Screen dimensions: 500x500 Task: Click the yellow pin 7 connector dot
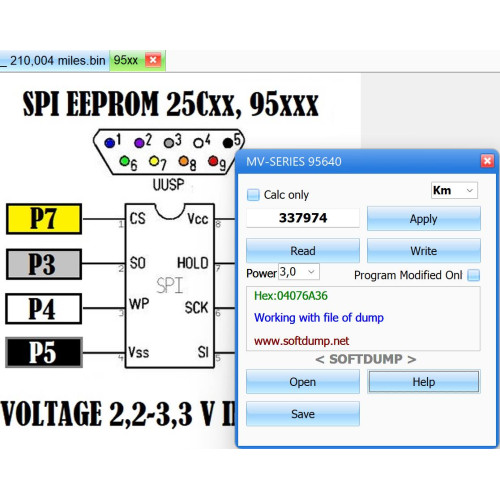click(154, 161)
